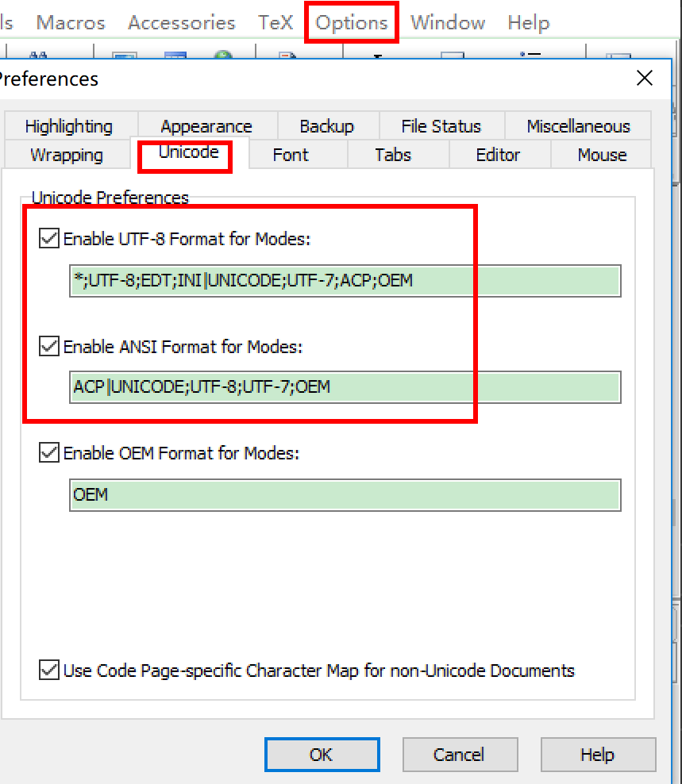Switch to the Highlighting tab
The height and width of the screenshot is (784, 682).
[71, 126]
